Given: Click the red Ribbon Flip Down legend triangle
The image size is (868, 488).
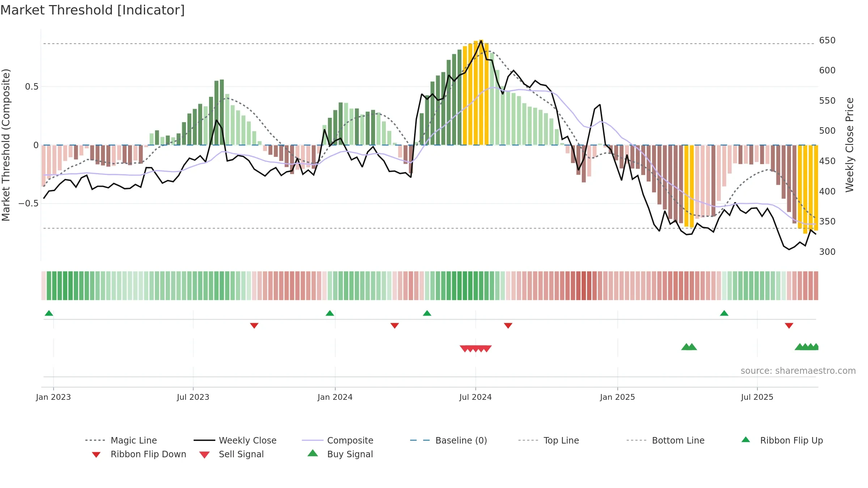Looking at the screenshot, I should pos(96,455).
